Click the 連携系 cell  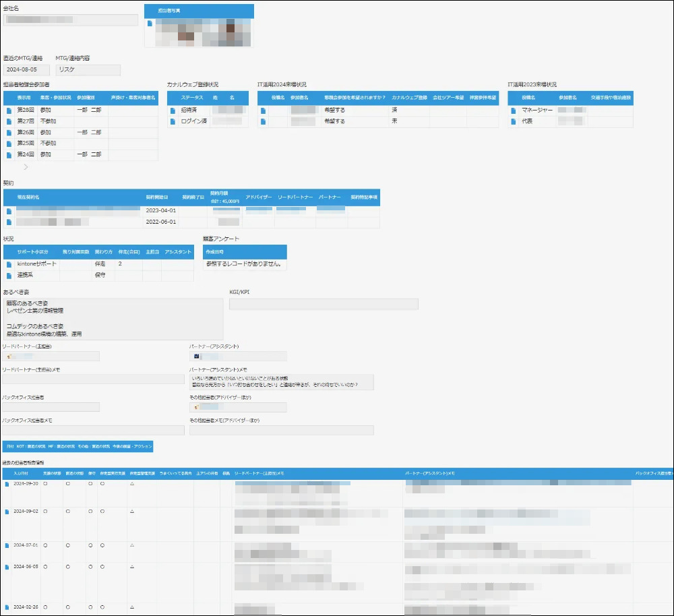click(x=25, y=275)
